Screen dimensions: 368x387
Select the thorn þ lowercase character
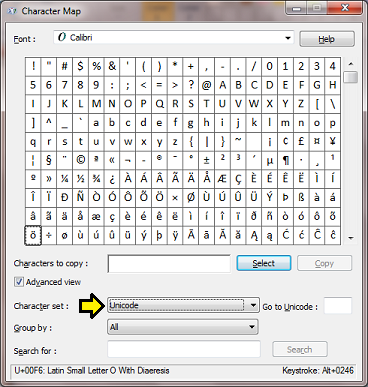coord(159,235)
